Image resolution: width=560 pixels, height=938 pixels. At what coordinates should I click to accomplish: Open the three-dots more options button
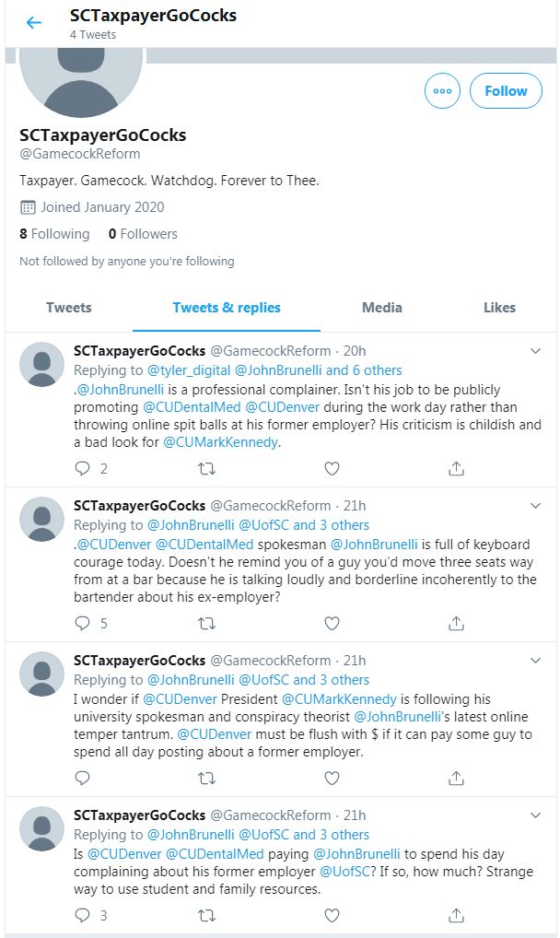tap(442, 91)
